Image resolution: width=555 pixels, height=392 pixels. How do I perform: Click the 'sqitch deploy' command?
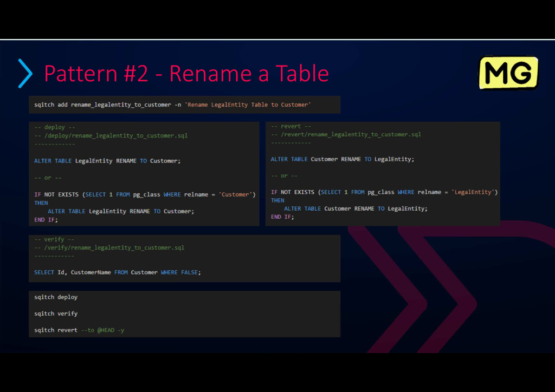pyautogui.click(x=56, y=297)
